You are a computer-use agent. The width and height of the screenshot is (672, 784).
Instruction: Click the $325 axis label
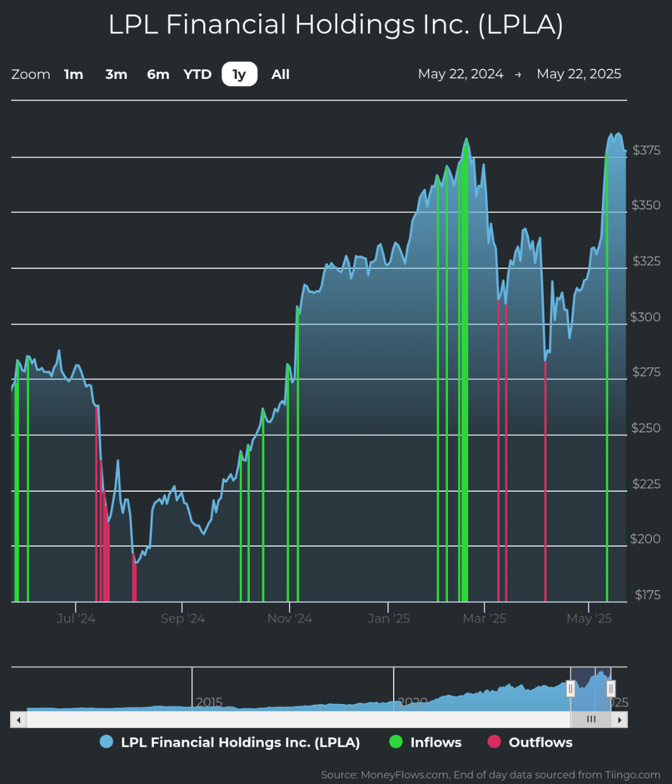tap(647, 261)
